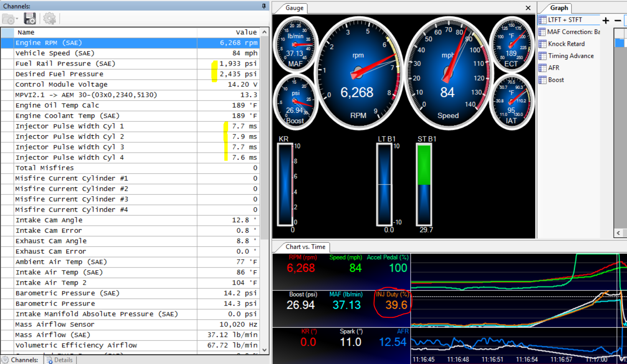Viewport: 627px width, 364px height.
Task: Select Intake Cam Angle row
Action: pos(130,220)
